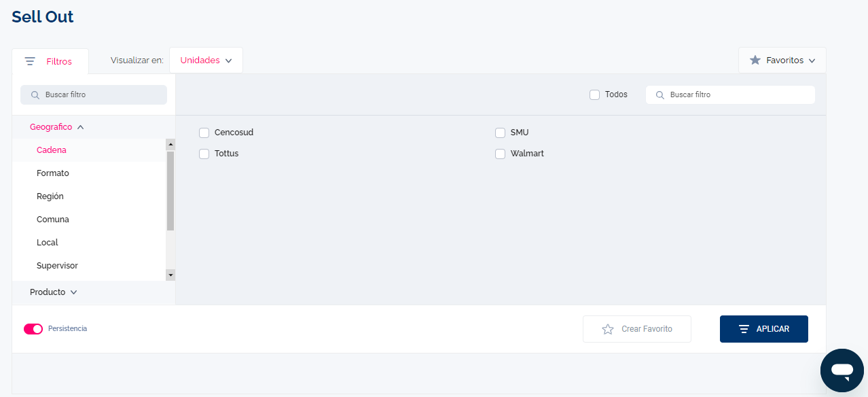Tick the Todos checkbox

click(594, 95)
